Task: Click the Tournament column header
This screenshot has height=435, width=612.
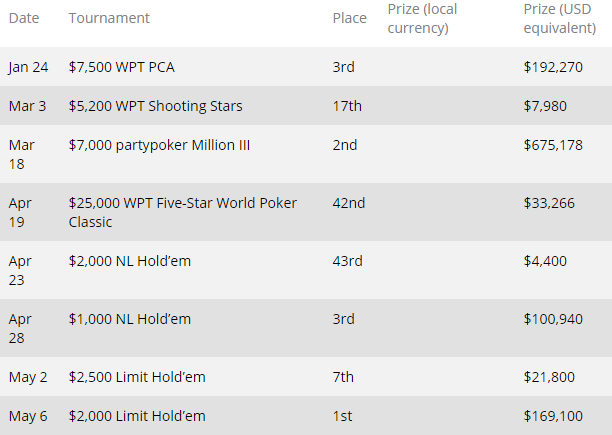Action: pos(109,18)
